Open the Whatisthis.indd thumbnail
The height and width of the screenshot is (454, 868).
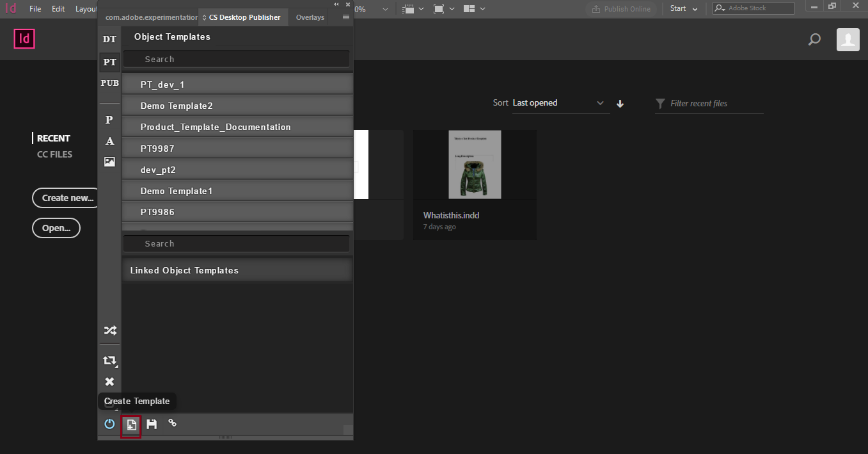pyautogui.click(x=475, y=165)
